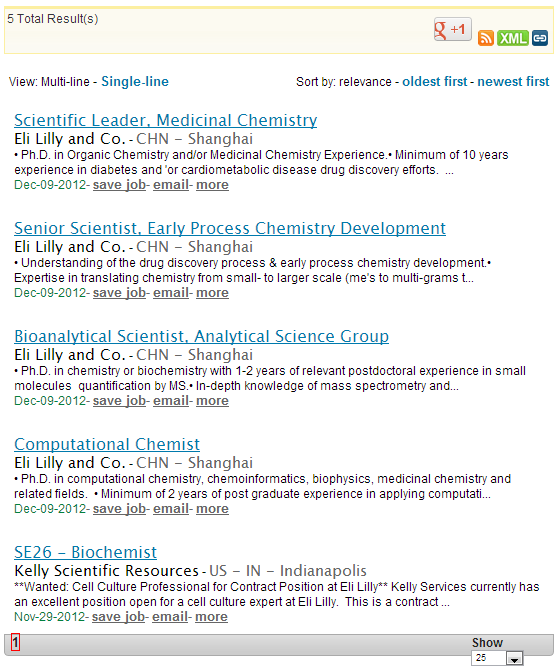Viewport: 556px width, 671px height.
Task: Open the Computational Chemist job listing
Action: coord(107,444)
